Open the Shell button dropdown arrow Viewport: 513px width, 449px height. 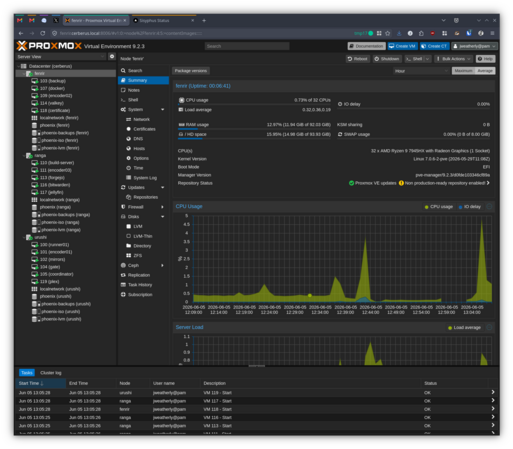point(427,59)
